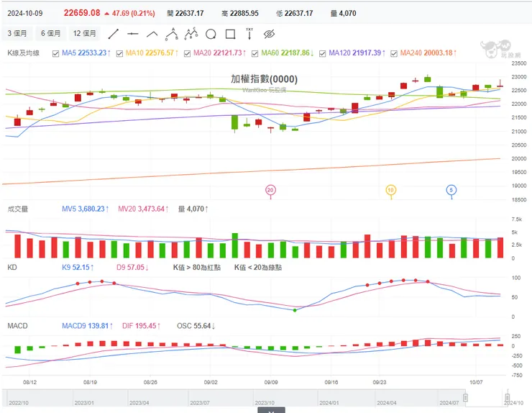532x413 pixels.
Task: Click the 10/07 date axis label
Action: tap(476, 382)
